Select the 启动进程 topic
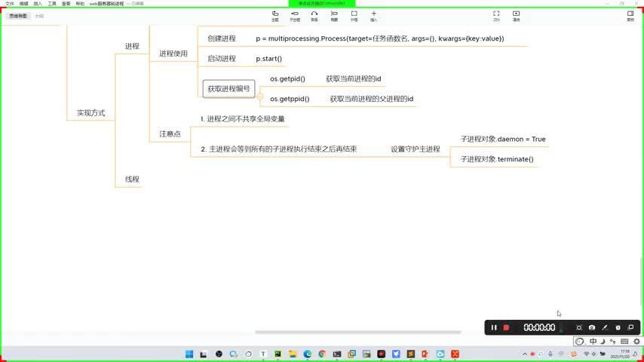 coord(222,59)
